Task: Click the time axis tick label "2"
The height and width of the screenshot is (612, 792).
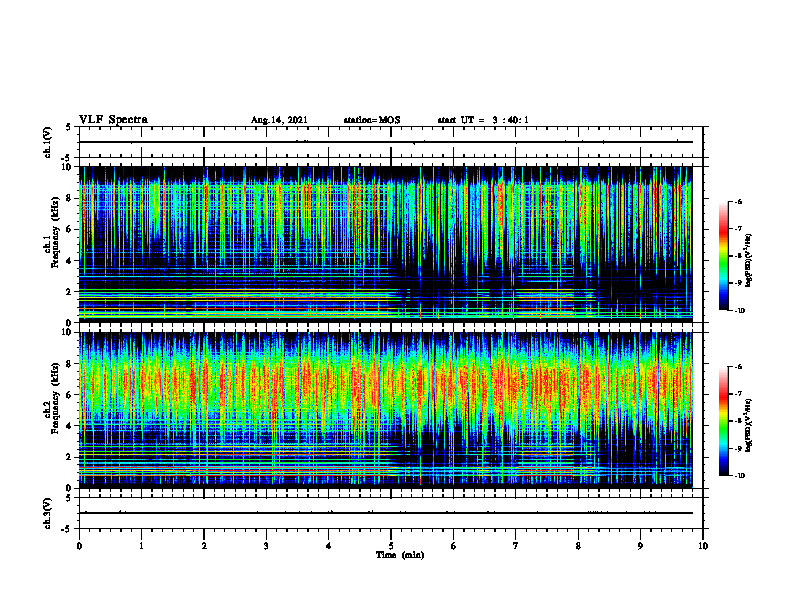Action: [x=204, y=546]
